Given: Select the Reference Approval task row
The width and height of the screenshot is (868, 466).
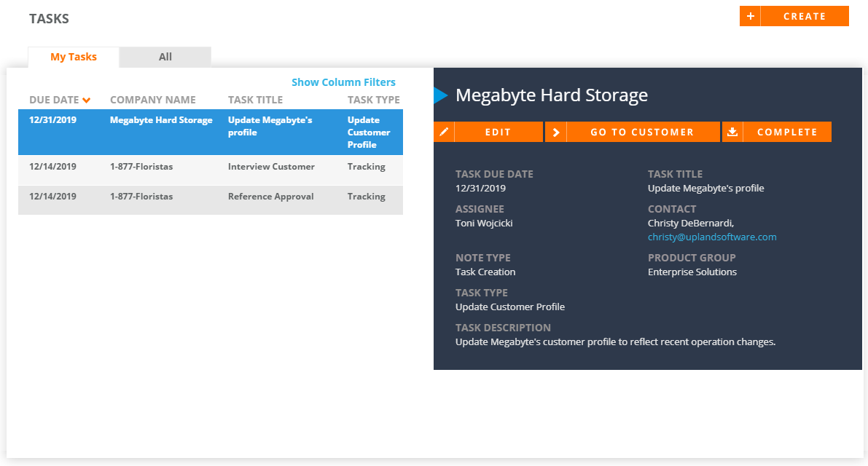Looking at the screenshot, I should pos(211,200).
